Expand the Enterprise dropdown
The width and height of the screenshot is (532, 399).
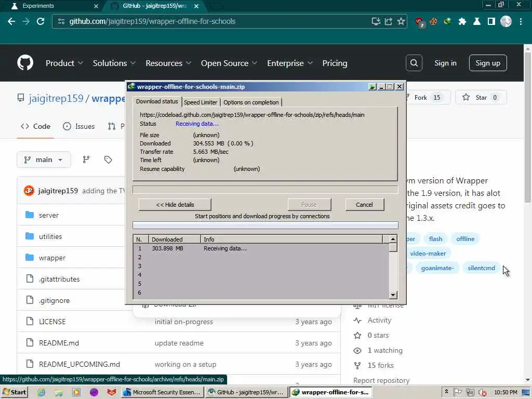pos(290,63)
